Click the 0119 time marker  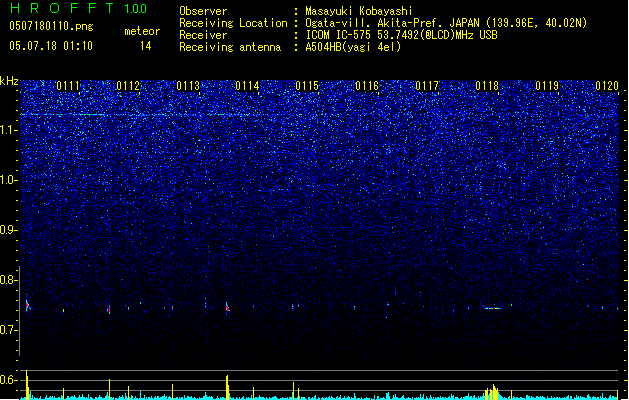coord(547,86)
